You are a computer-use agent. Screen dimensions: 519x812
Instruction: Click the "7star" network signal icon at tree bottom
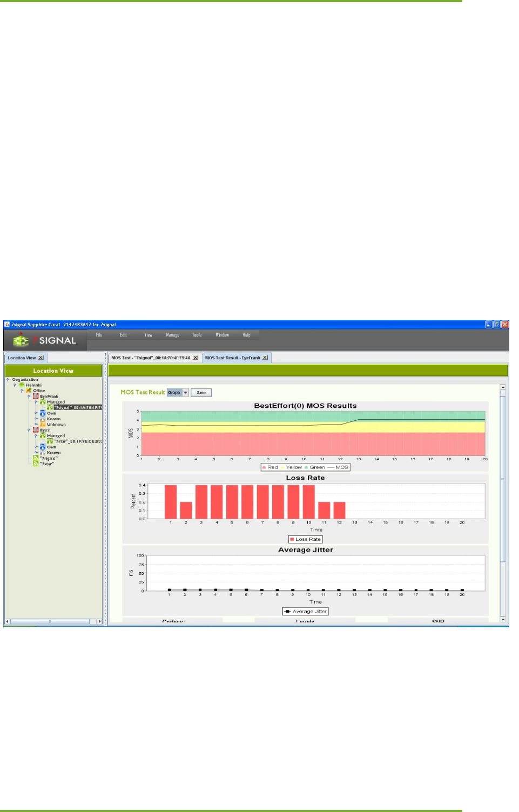click(x=36, y=464)
